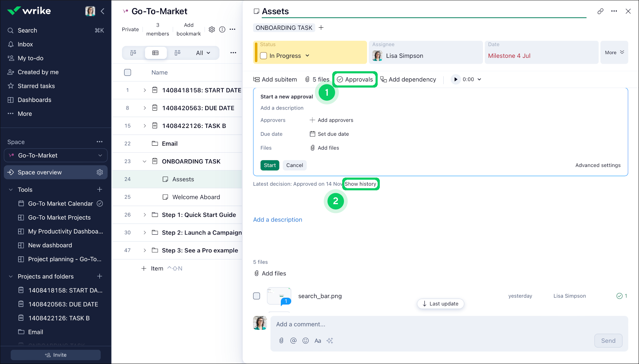Tick the select-all checkbox beside Name
Viewport: 639px width, 364px height.
[x=128, y=72]
